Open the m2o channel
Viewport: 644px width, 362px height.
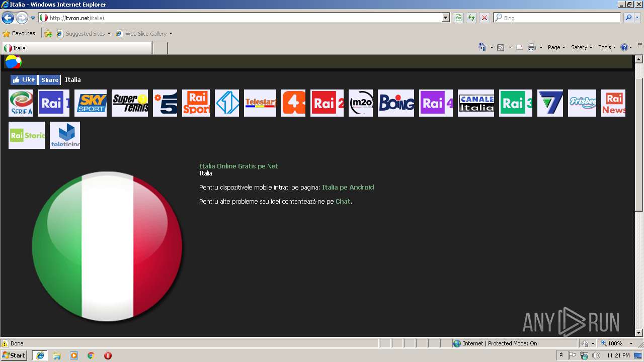[x=361, y=103]
